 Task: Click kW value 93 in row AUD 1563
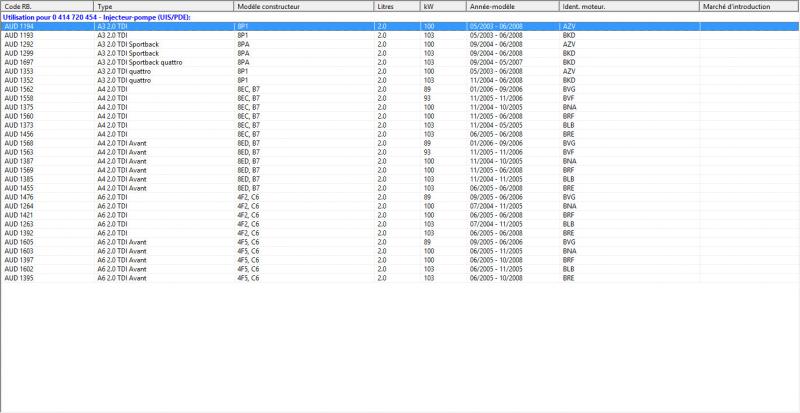(427, 152)
